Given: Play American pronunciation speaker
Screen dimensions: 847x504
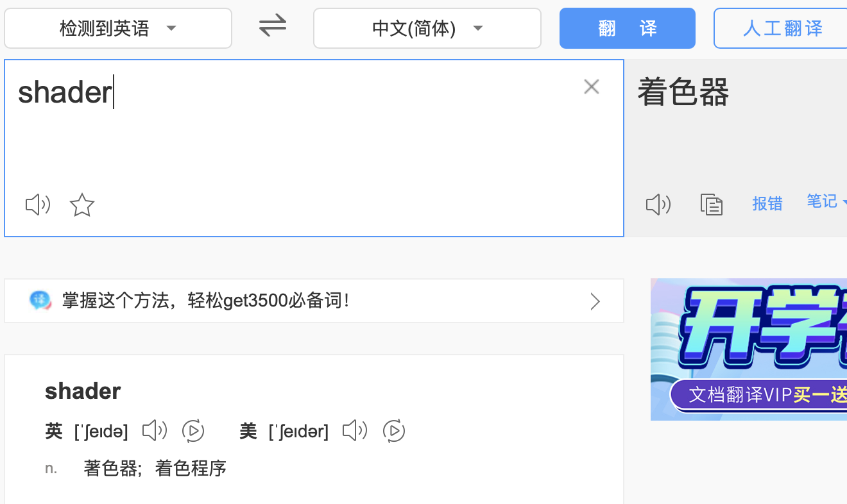Looking at the screenshot, I should (355, 430).
